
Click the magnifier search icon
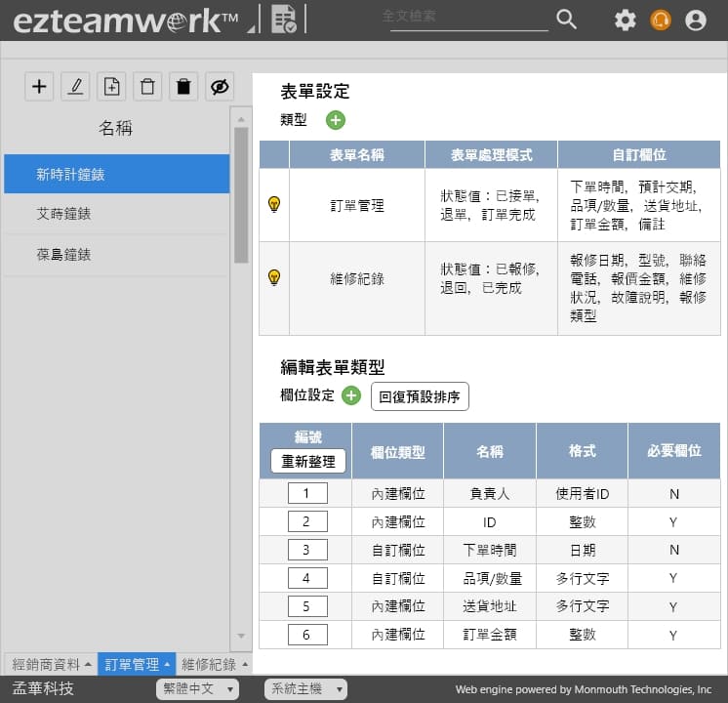coord(566,19)
